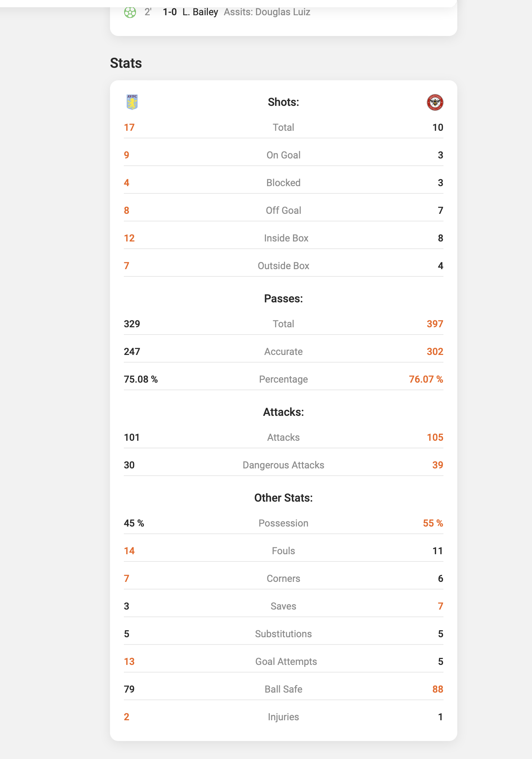The width and height of the screenshot is (532, 759).
Task: Click the On Goal shots label
Action: (283, 155)
